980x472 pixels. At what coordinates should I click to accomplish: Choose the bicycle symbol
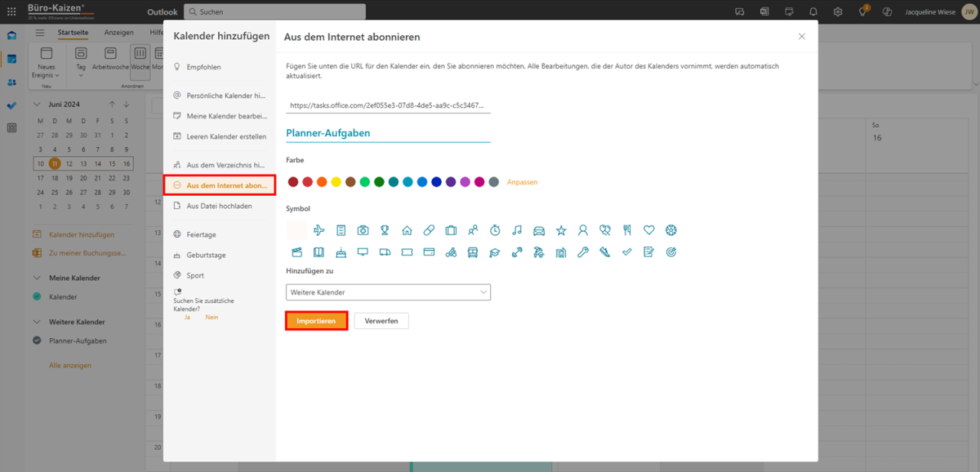[x=450, y=252]
